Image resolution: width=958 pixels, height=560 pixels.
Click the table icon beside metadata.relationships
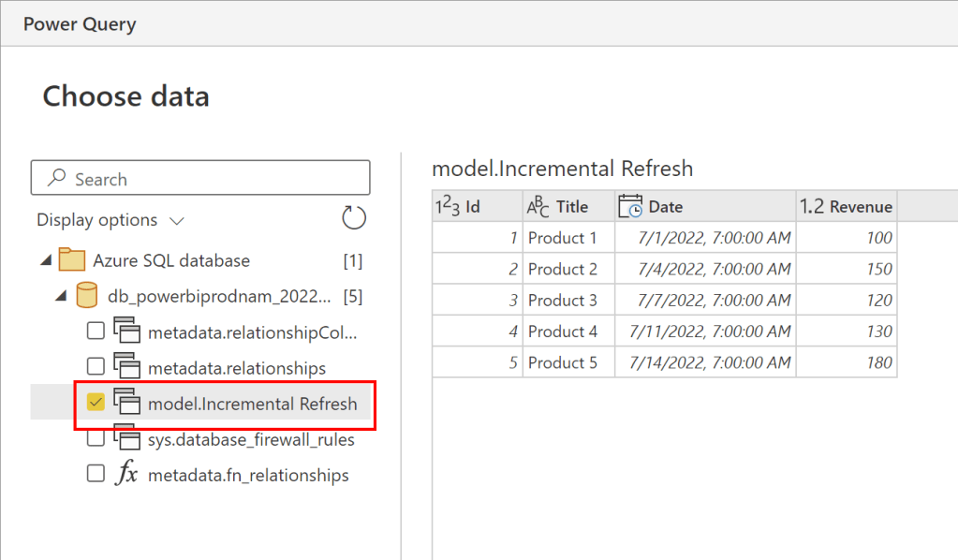[x=125, y=367]
